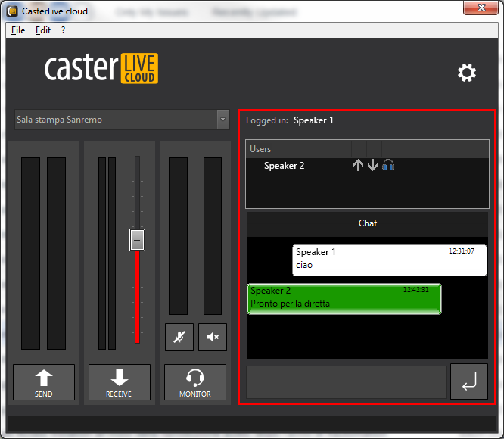Click the upload arrow next to Speaker 2
Screen dimensions: 504x439
(x=358, y=166)
